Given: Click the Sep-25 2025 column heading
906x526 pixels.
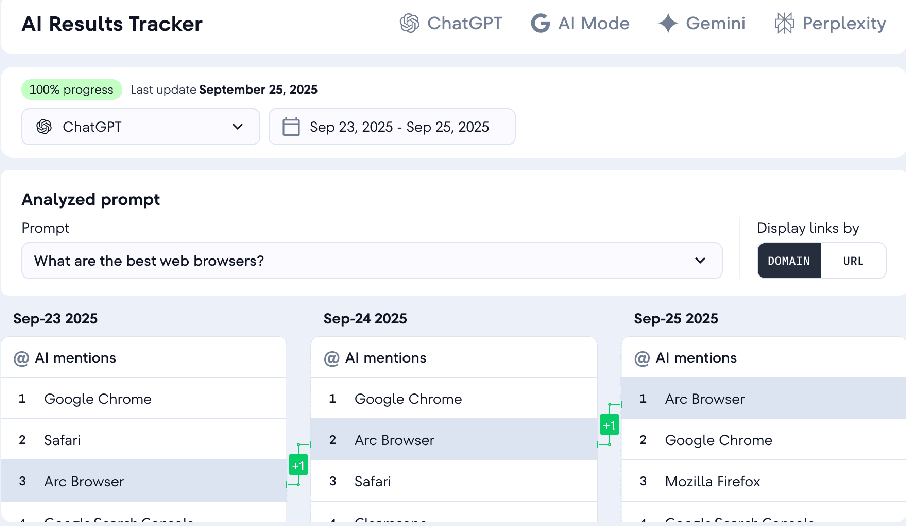Looking at the screenshot, I should (676, 318).
